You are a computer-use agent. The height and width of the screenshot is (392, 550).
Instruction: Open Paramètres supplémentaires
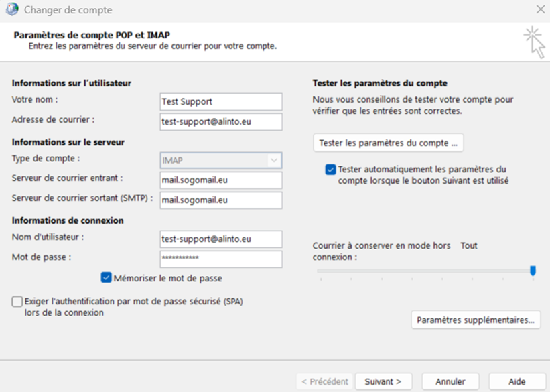(475, 320)
